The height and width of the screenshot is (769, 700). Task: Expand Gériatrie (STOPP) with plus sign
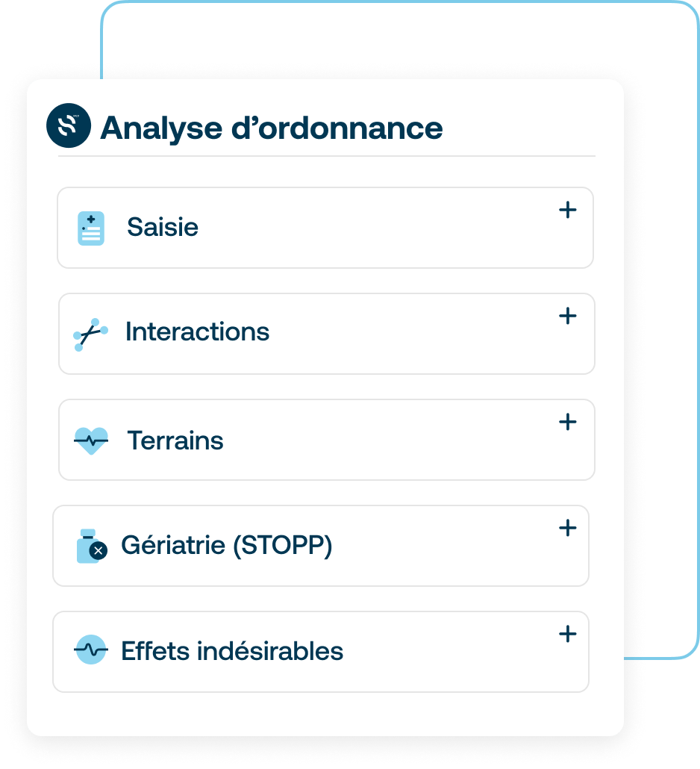[568, 528]
